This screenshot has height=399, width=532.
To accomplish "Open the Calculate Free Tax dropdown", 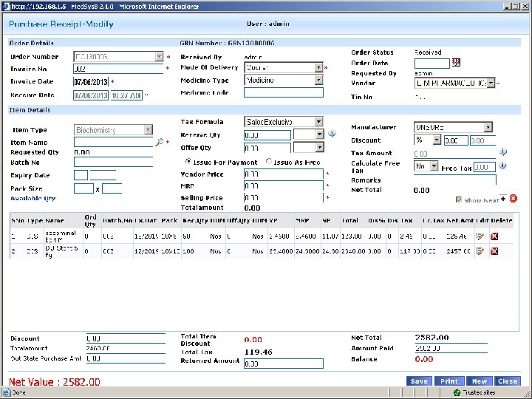I will coord(434,167).
